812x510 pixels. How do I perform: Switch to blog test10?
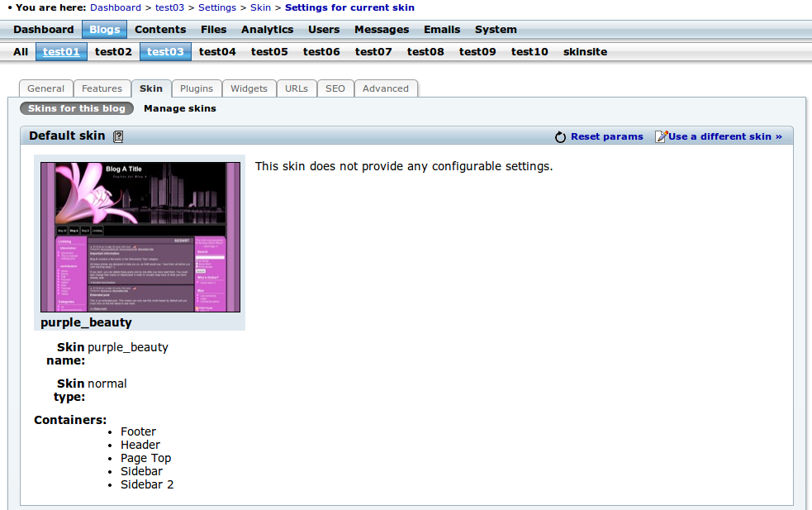[x=529, y=52]
